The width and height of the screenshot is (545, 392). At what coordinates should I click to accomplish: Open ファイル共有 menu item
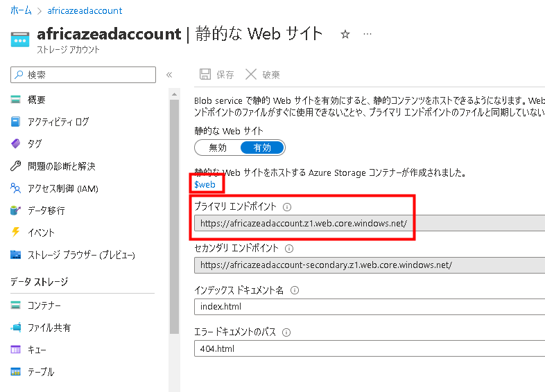[49, 328]
